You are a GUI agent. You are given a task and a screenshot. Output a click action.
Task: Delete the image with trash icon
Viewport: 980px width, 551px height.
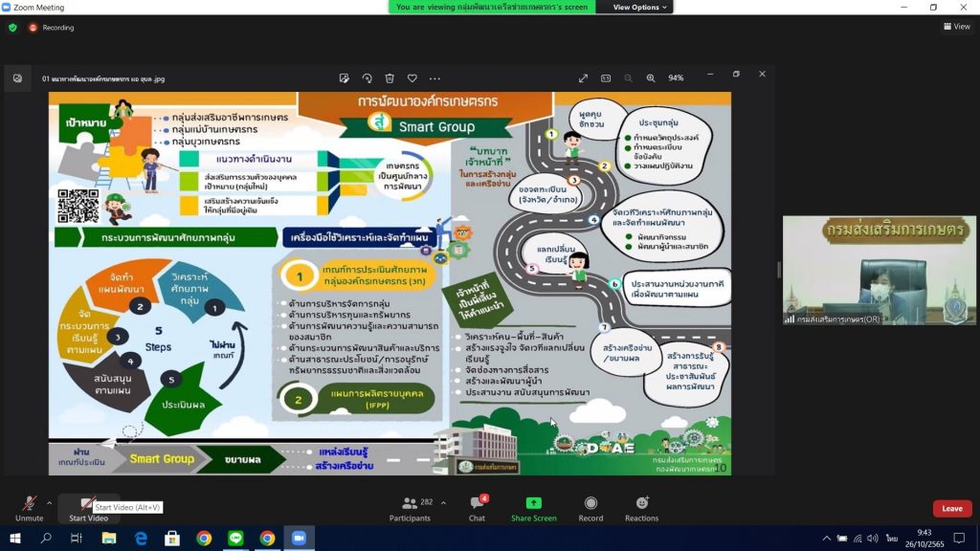click(x=390, y=78)
